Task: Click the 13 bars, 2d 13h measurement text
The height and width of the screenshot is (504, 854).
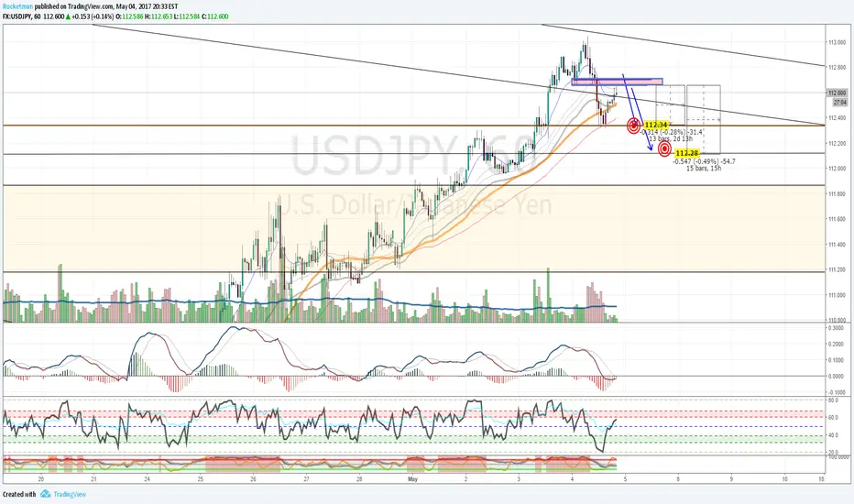Action: click(671, 139)
